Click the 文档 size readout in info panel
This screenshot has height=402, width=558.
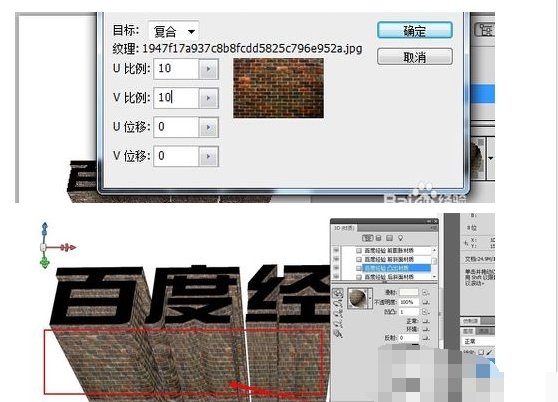479,259
